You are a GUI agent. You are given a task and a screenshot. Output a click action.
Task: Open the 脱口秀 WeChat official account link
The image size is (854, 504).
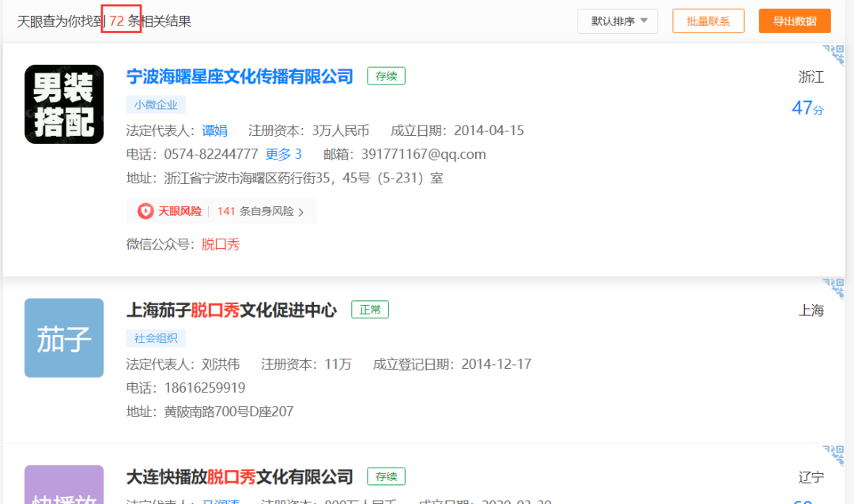(x=221, y=244)
